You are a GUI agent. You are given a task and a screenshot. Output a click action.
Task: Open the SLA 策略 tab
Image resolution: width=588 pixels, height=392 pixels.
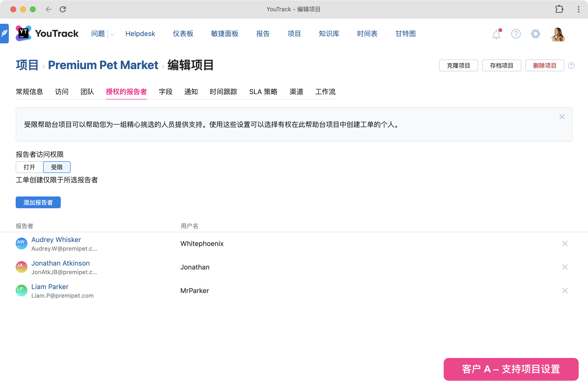click(263, 92)
